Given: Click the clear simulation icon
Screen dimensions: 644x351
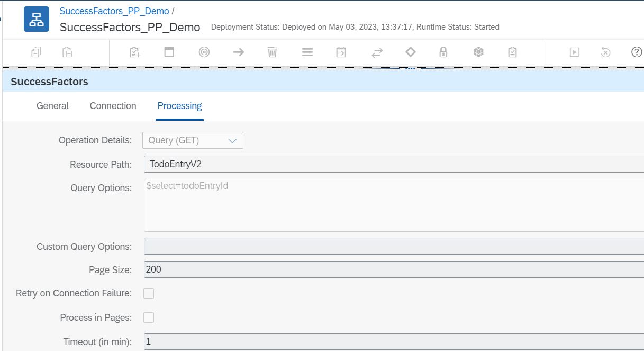Looking at the screenshot, I should coord(606,52).
